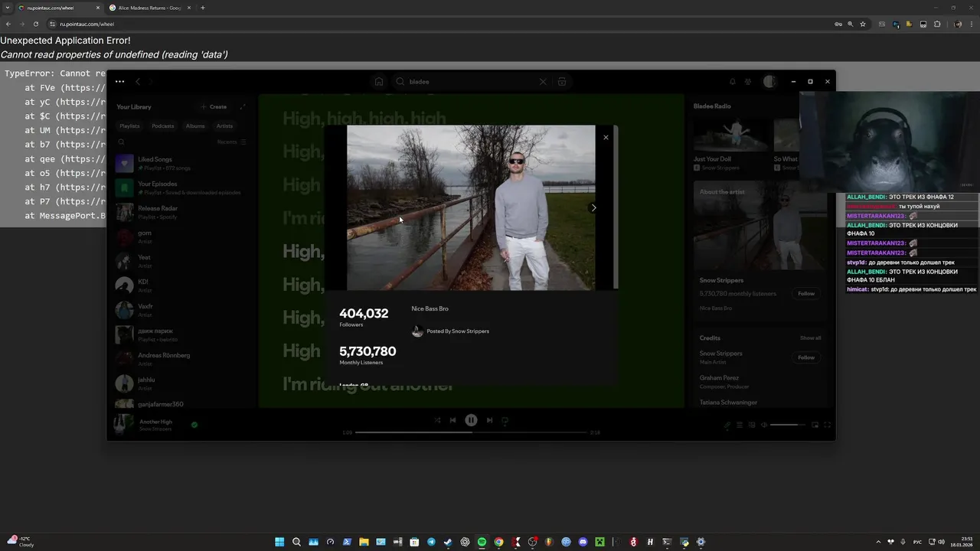Go back in Spotify navigation
Screen dimensions: 980x551
click(x=138, y=82)
